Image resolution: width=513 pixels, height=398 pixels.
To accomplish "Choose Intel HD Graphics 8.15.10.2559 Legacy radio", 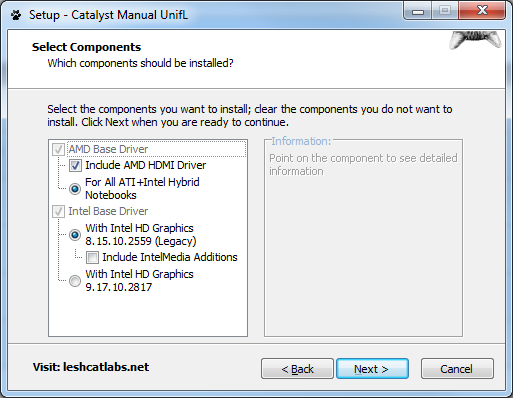I will (x=75, y=235).
